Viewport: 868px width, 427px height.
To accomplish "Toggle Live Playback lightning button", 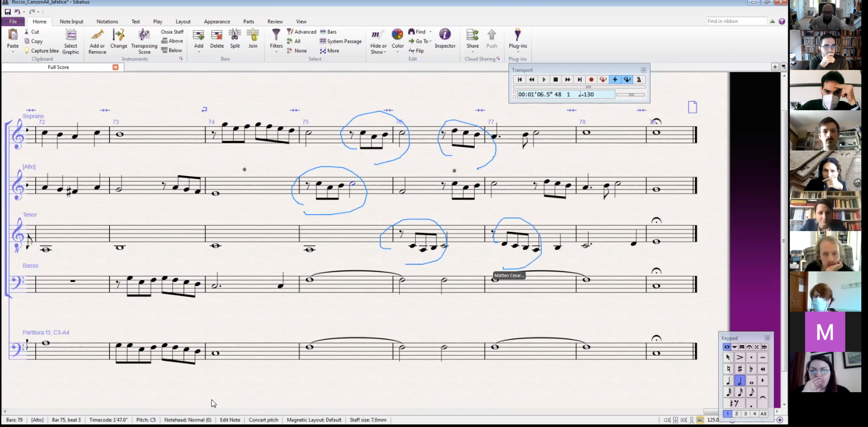I will tap(615, 79).
